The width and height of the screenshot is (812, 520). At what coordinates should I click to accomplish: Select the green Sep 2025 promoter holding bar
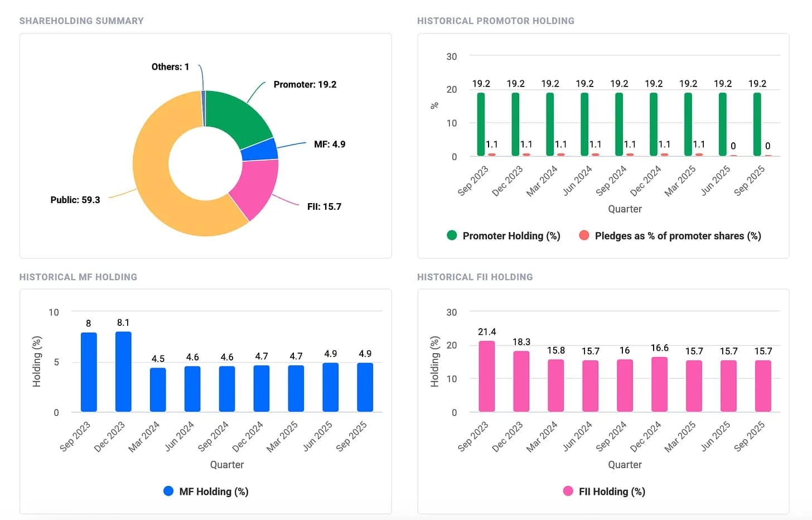[758, 124]
